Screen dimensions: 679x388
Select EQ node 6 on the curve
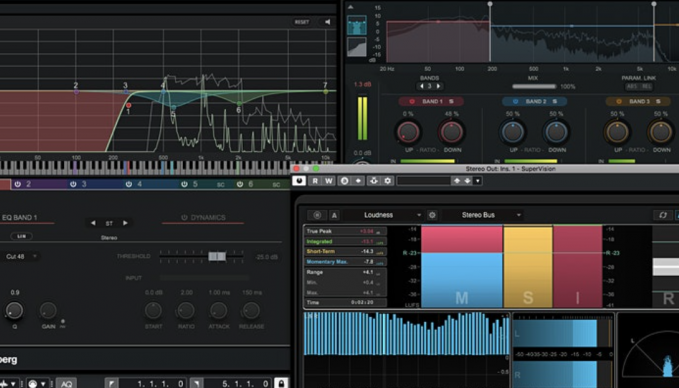point(239,103)
